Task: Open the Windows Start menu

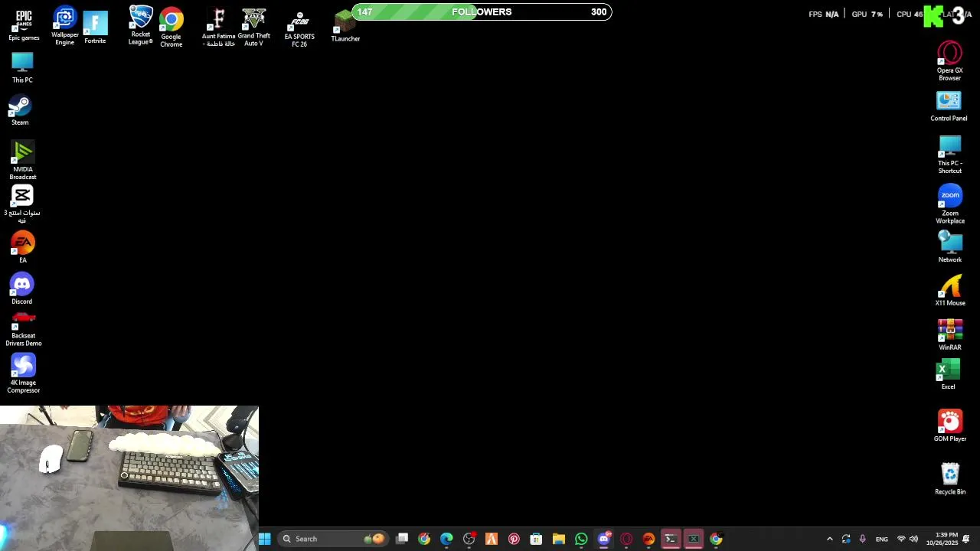Action: point(264,539)
